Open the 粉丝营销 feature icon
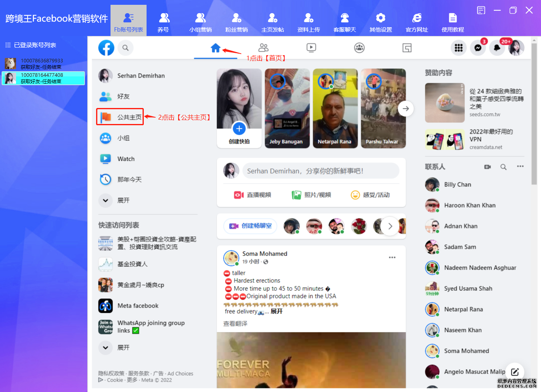541x392 pixels. pos(236,20)
